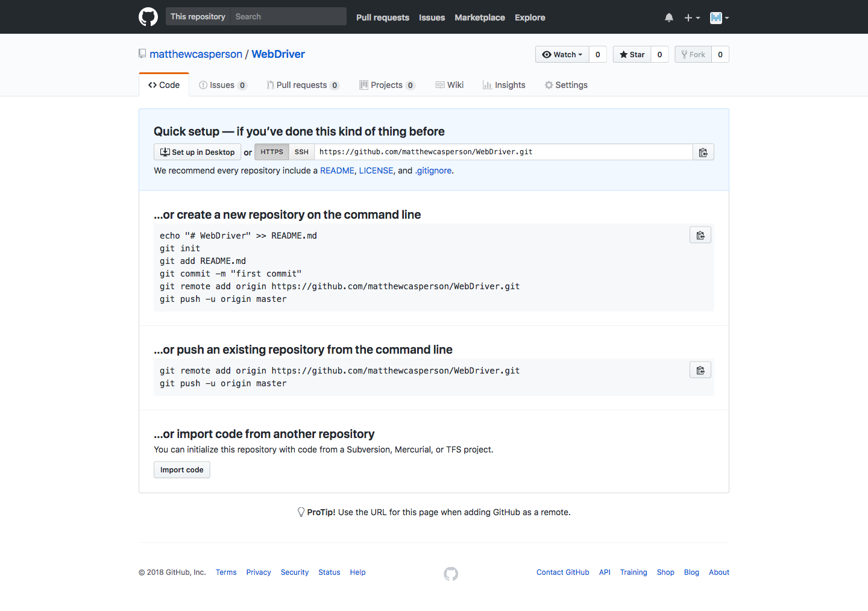Switch to the Issues tab
This screenshot has width=868, height=611.
(x=222, y=85)
